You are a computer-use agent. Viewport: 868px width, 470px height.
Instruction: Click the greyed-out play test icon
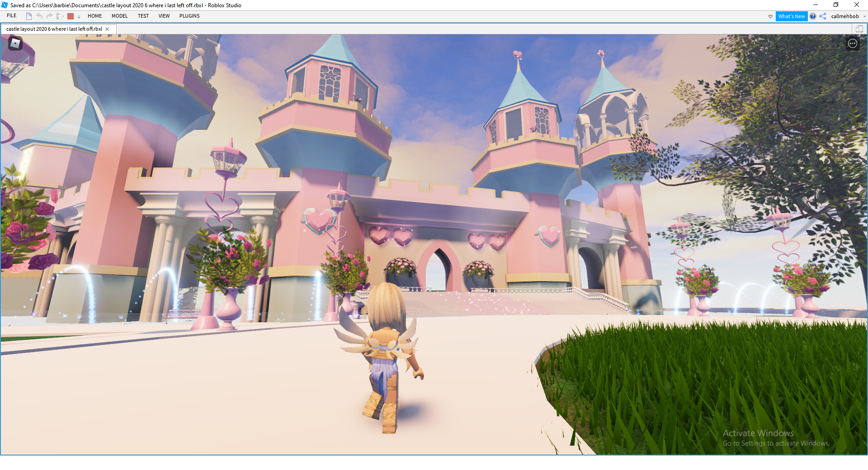pos(60,16)
